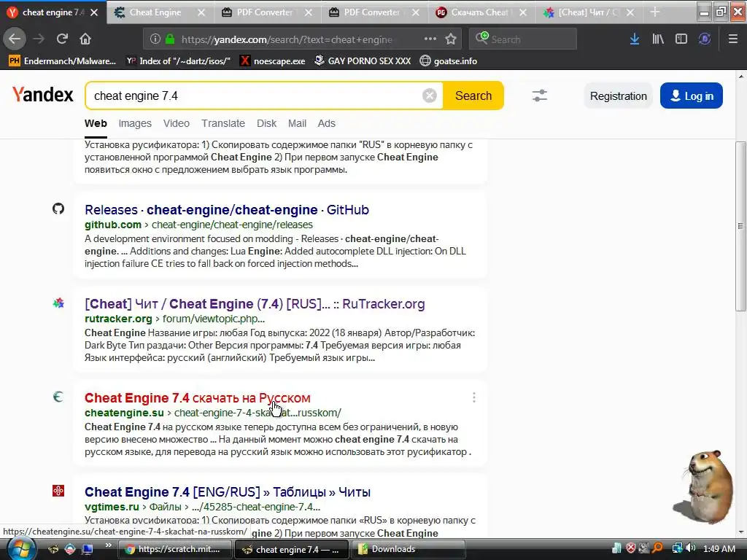This screenshot has width=747, height=560.
Task: Reload the page with the refresh icon
Action: (62, 39)
